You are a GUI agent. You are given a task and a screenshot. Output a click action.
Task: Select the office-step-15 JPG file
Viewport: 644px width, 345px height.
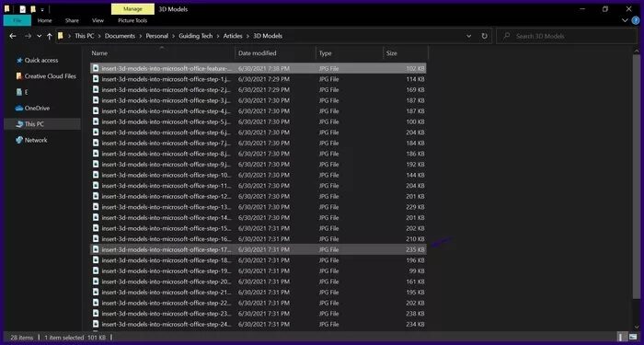click(258, 228)
